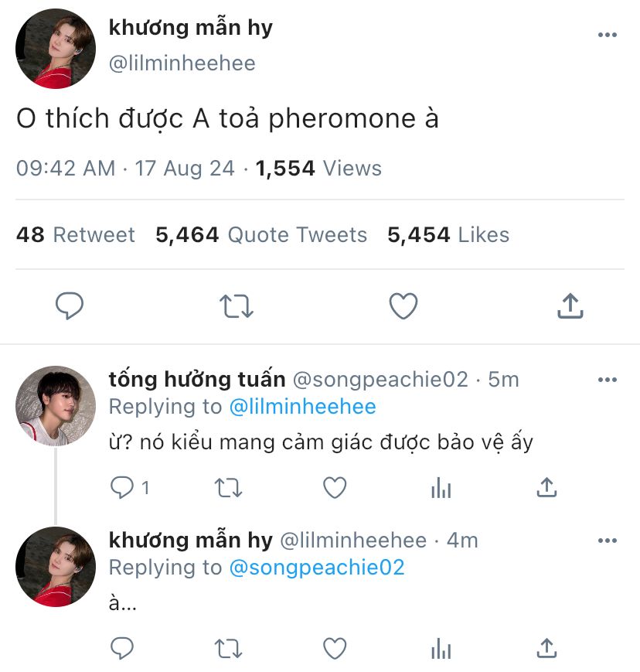Retweet the last "à..." tweet
The image size is (640, 672).
pyautogui.click(x=227, y=648)
